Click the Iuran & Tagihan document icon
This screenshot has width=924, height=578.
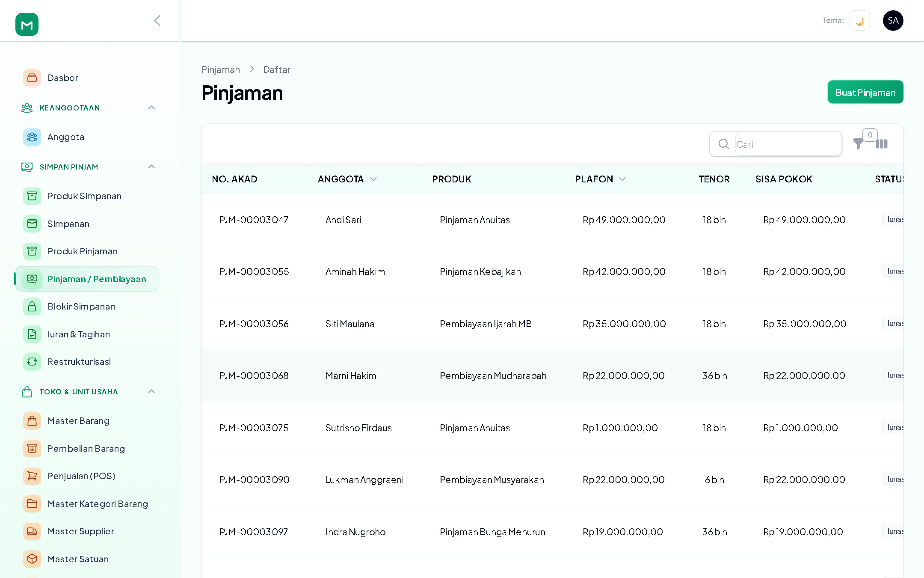[32, 334]
